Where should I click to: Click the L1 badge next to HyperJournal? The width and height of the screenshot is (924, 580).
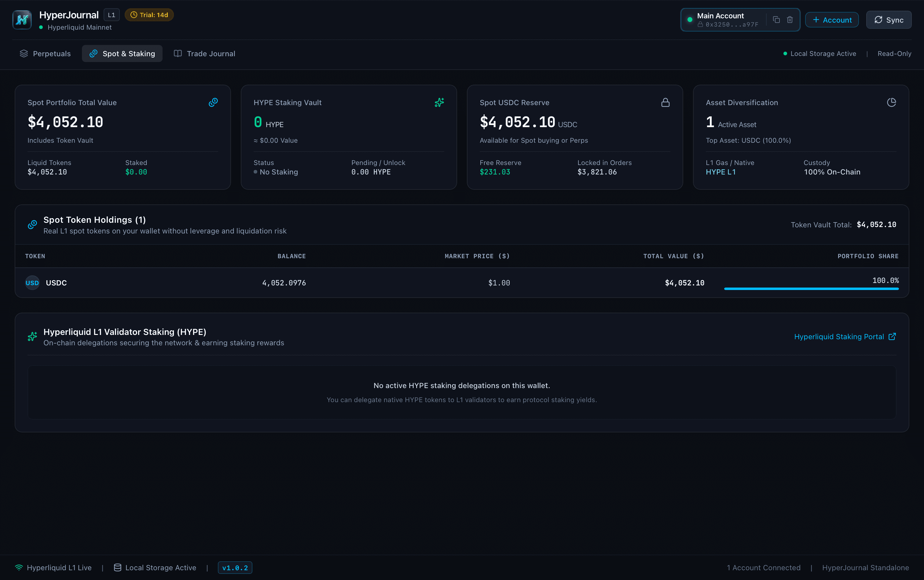(x=112, y=15)
